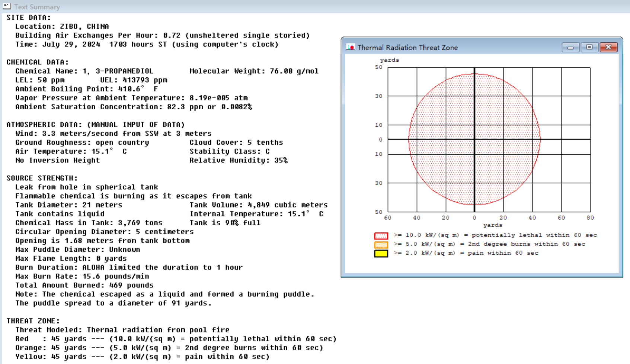Viewport: 630px width, 364px height.
Task: Minimize the Thermal Radiation Threat Zone window
Action: 570,47
